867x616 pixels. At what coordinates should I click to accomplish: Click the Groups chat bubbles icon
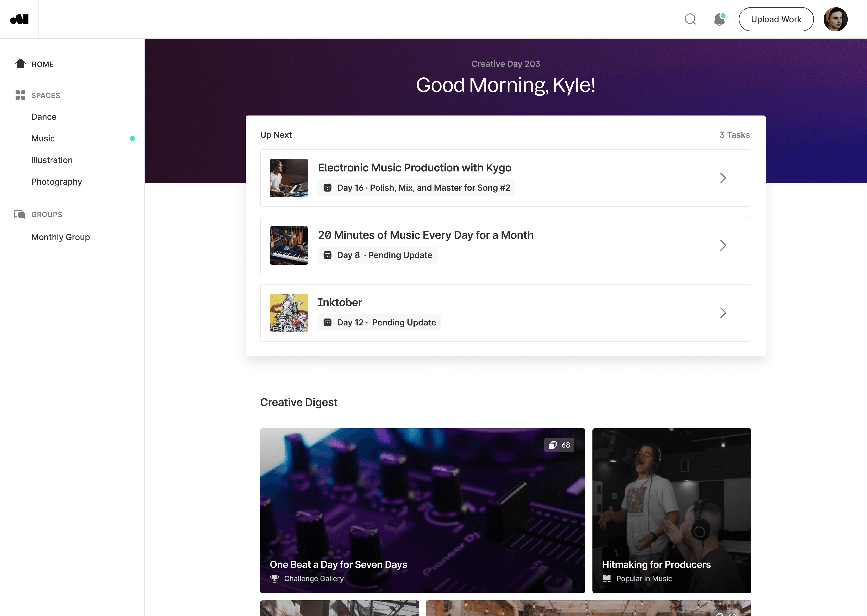tap(19, 214)
